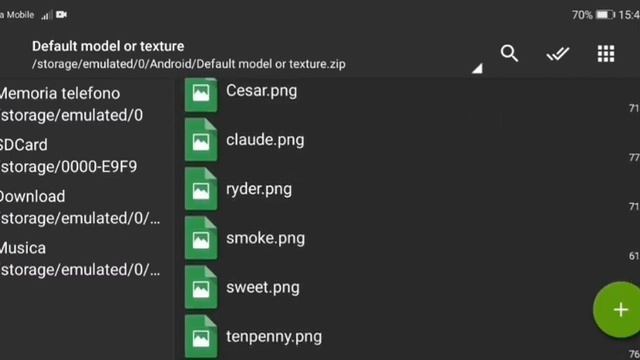Screen dimensions: 640x360
Task: Click the tenpenny.png image file icon
Action: tap(201, 337)
